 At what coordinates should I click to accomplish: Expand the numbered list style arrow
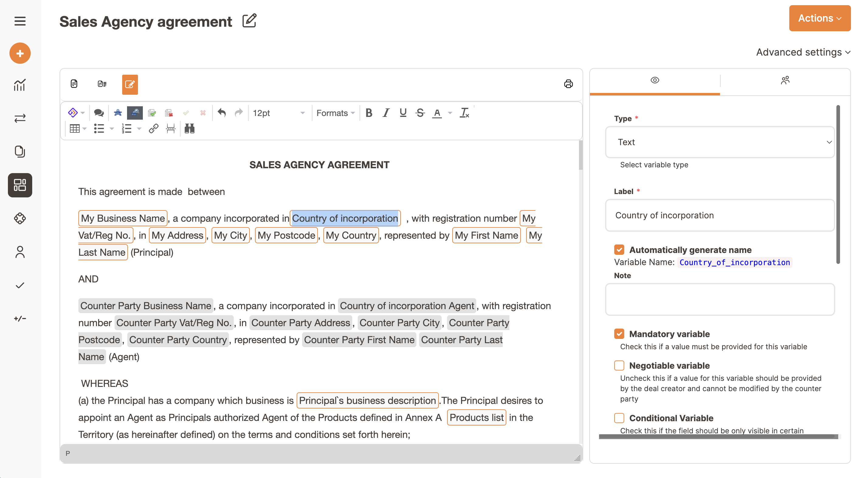[139, 128]
